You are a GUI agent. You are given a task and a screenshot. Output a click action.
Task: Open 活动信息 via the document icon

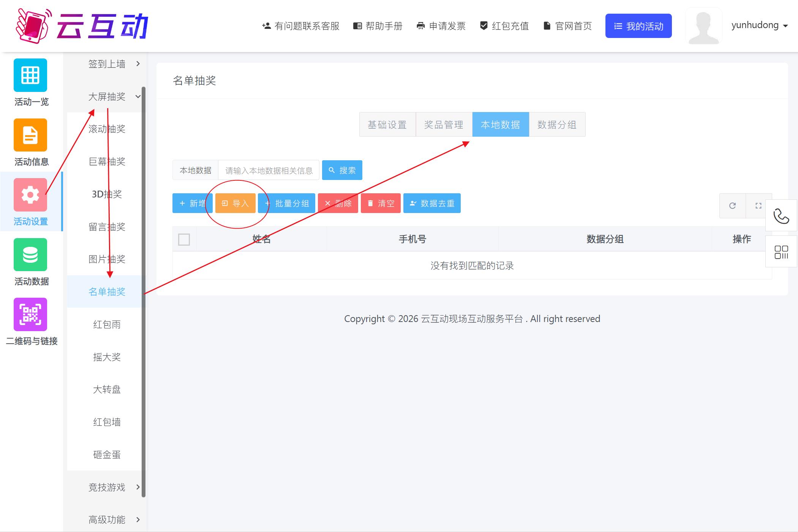click(30, 135)
